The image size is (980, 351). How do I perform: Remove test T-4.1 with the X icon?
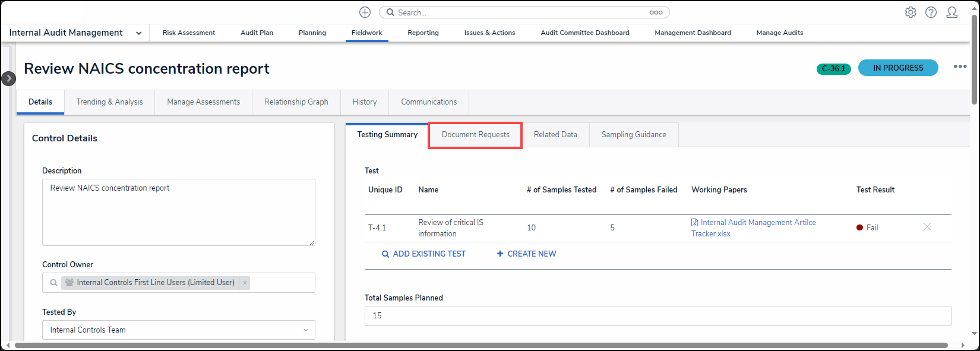(927, 227)
